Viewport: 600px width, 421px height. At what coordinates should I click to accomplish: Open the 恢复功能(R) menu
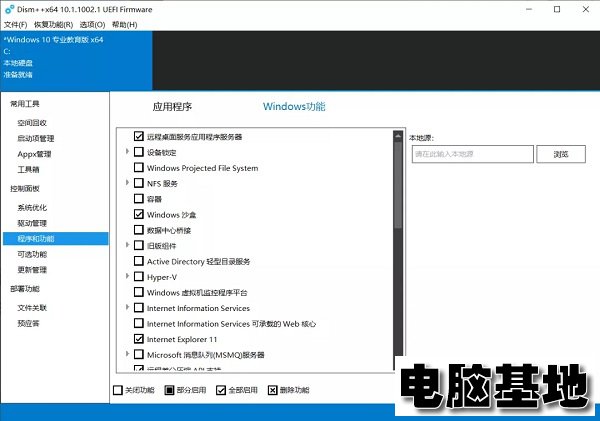tap(54, 25)
